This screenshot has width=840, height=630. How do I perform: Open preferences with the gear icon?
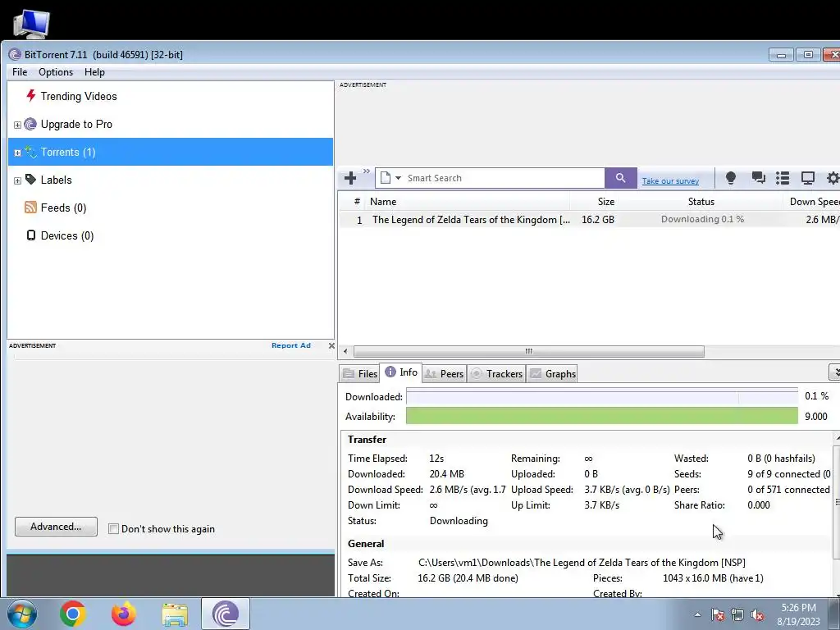pos(833,178)
